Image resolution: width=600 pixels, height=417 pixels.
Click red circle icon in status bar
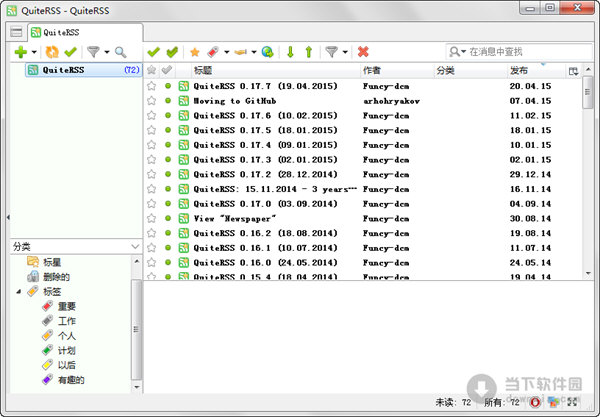(535, 402)
